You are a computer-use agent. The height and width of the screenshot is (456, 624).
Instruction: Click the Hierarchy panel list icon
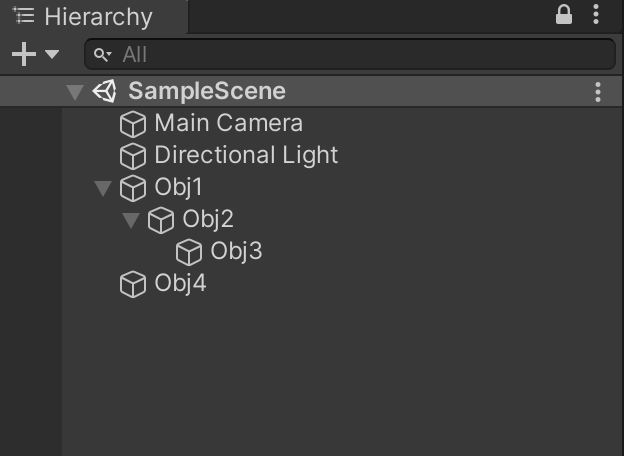coord(23,16)
